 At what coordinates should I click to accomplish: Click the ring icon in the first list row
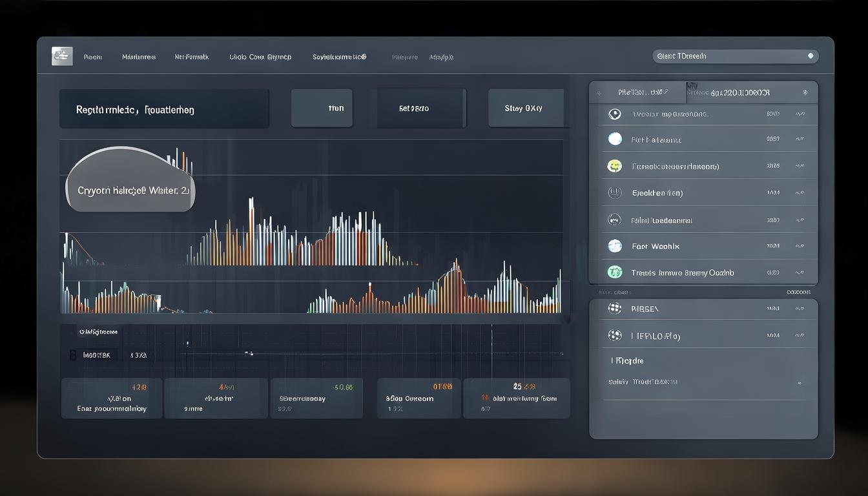point(614,114)
